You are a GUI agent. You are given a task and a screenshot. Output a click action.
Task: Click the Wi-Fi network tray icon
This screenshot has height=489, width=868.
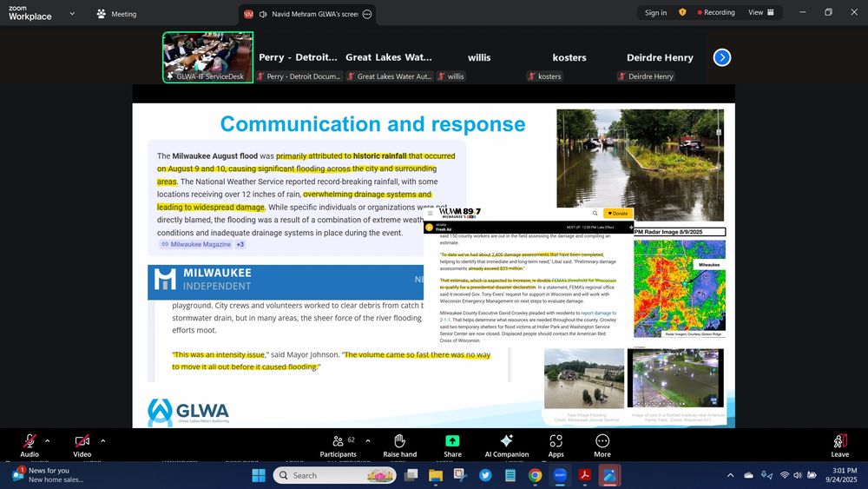pyautogui.click(x=785, y=475)
